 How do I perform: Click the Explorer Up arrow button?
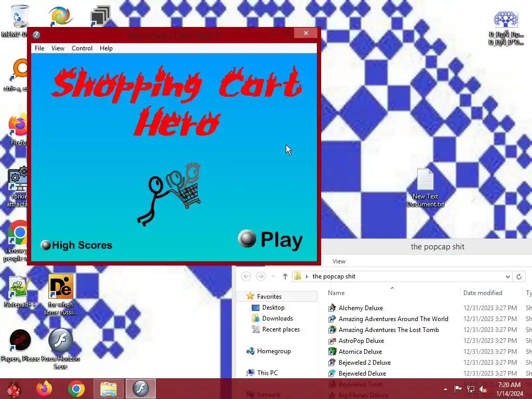pyautogui.click(x=285, y=276)
